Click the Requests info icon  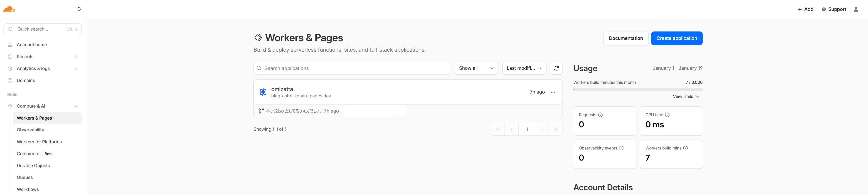(600, 115)
